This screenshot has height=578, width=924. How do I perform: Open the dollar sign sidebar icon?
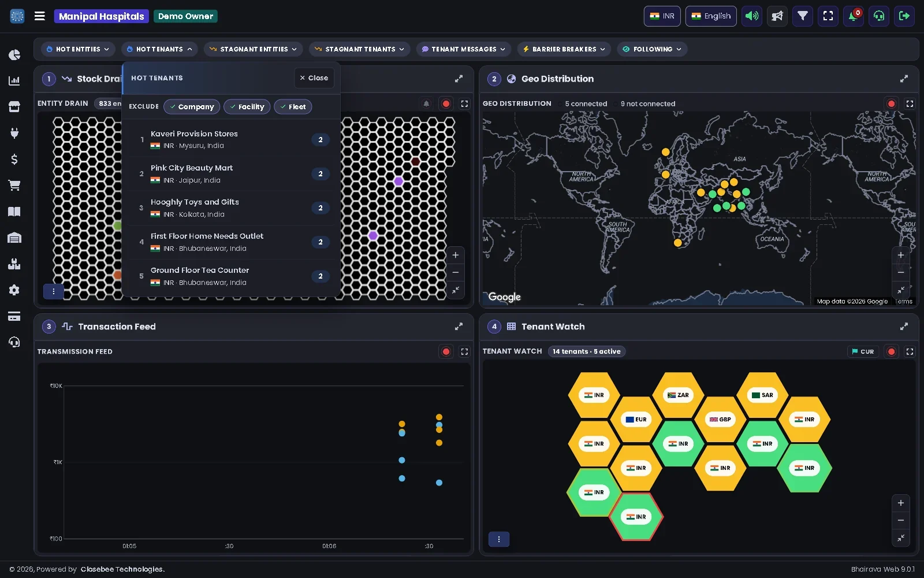(14, 159)
